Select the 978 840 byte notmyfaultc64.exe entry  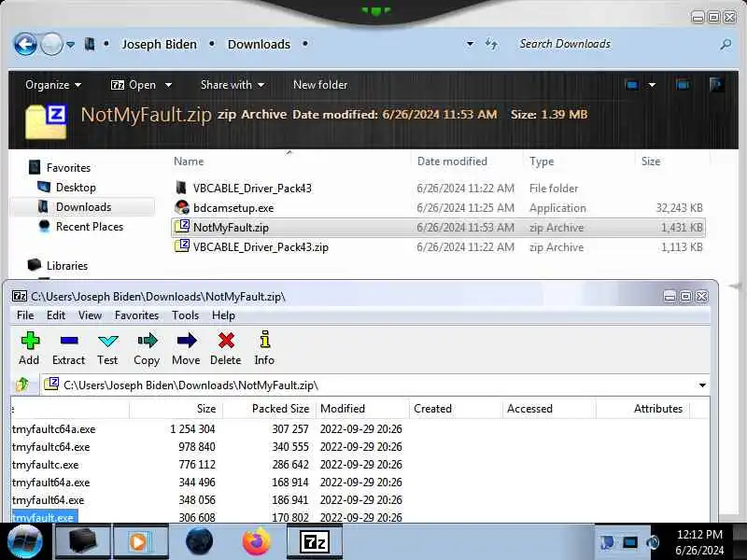51,447
